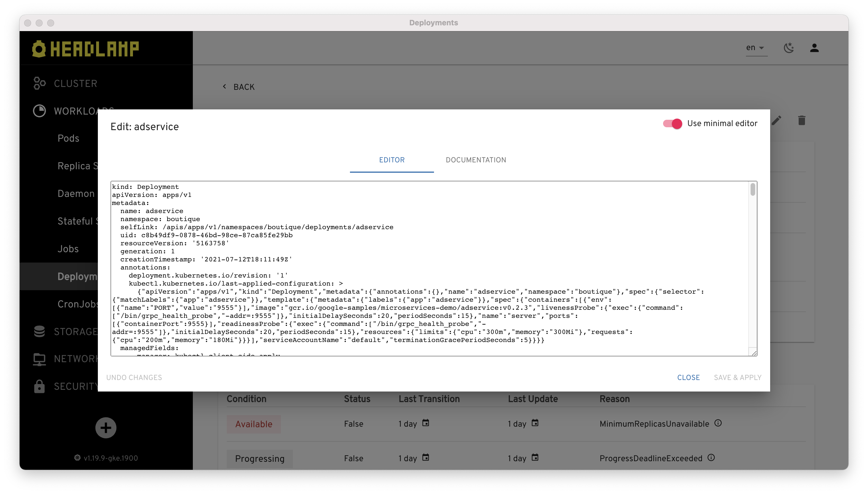Toggle dark mode moon icon
The image size is (868, 494).
789,48
